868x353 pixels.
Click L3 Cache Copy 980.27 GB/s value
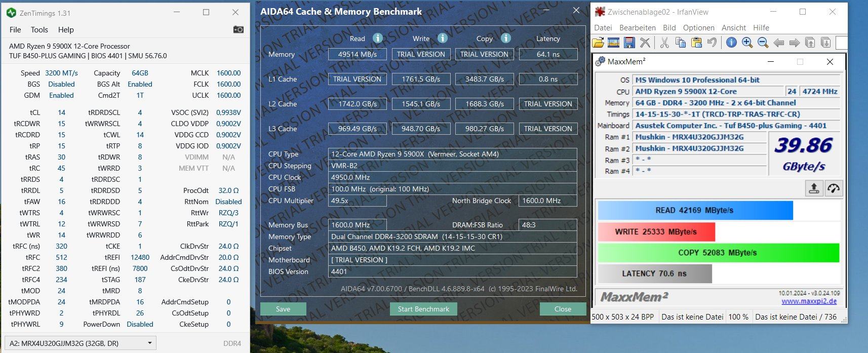click(485, 129)
